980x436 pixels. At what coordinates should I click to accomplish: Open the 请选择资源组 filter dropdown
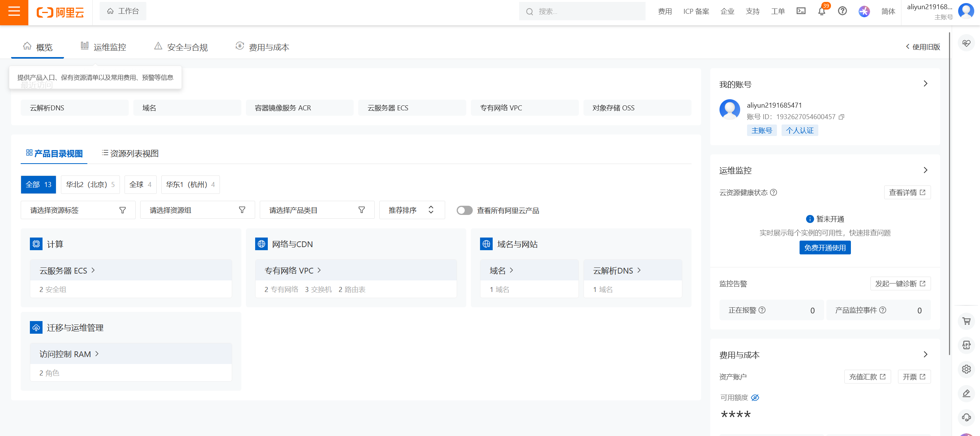197,210
